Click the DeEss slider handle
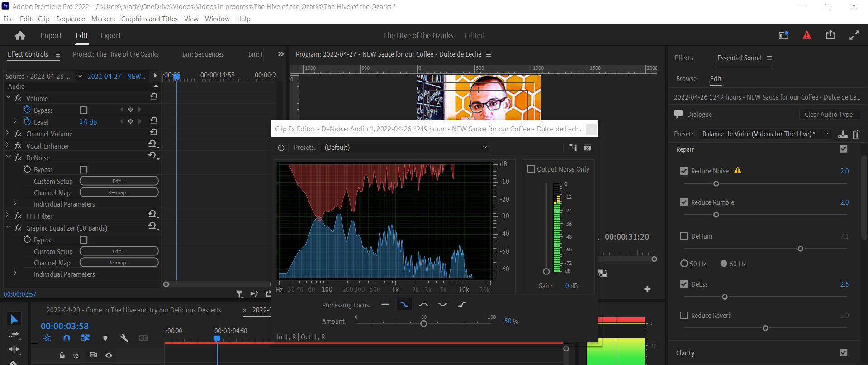868x365 pixels. coord(725,297)
